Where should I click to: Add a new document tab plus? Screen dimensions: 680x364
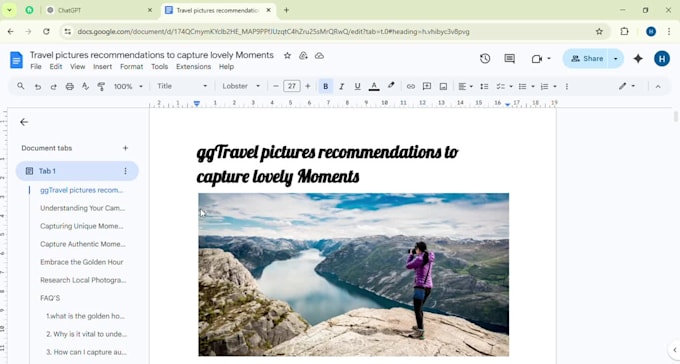(x=125, y=148)
